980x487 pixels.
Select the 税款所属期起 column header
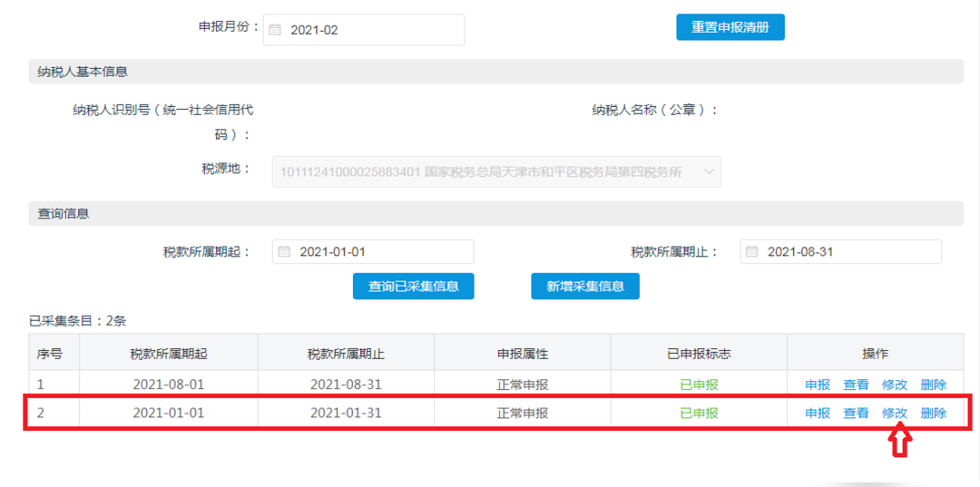tap(169, 354)
